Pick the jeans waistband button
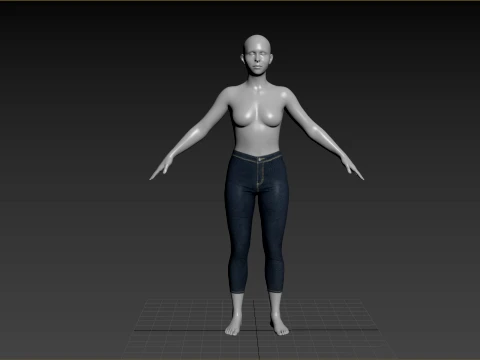 pos(260,160)
